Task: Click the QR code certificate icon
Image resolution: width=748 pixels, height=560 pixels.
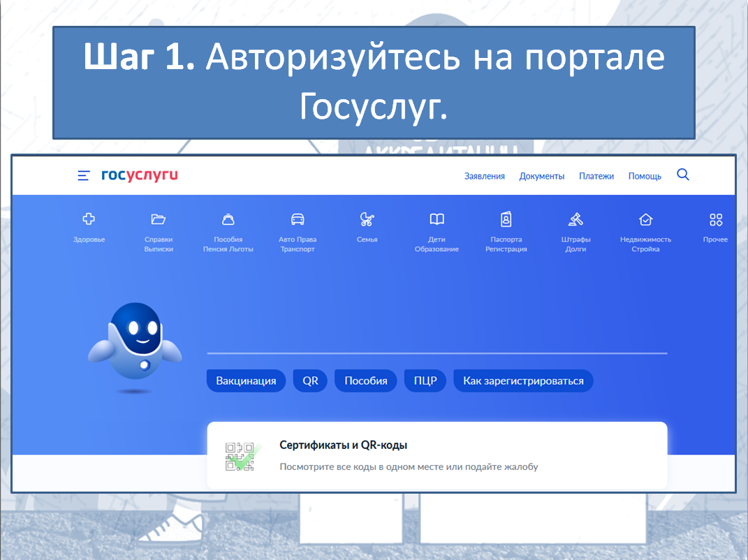Action: pyautogui.click(x=242, y=457)
